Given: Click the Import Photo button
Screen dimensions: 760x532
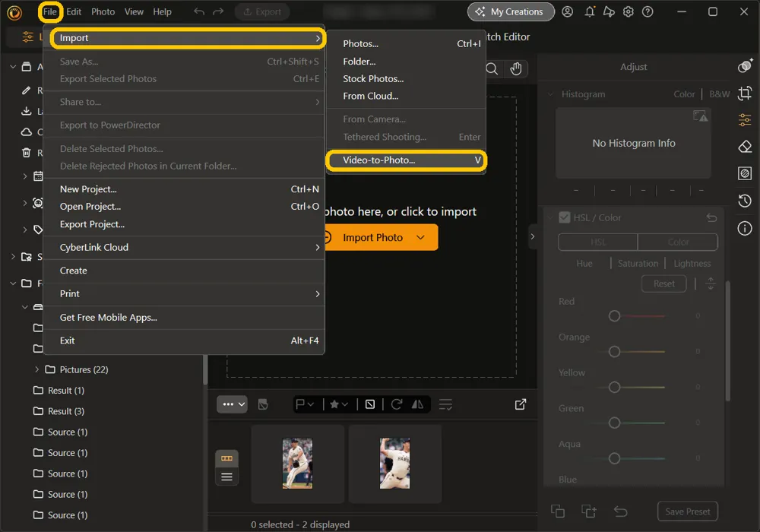Looking at the screenshot, I should tap(372, 237).
